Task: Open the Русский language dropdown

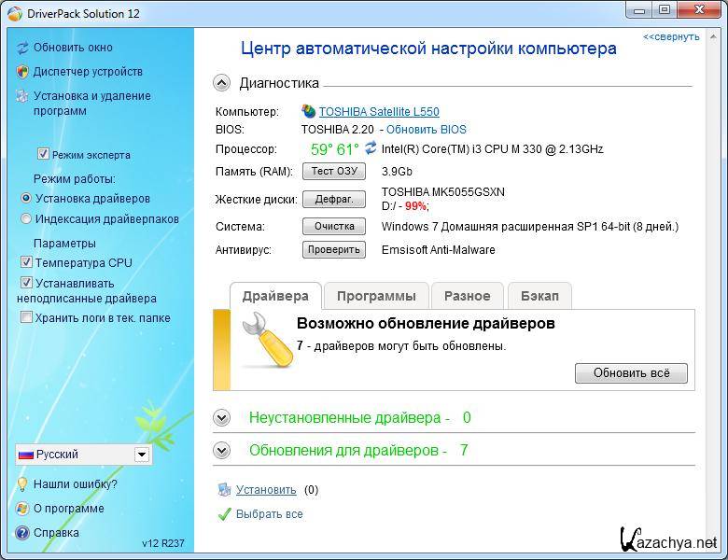Action: (142, 455)
